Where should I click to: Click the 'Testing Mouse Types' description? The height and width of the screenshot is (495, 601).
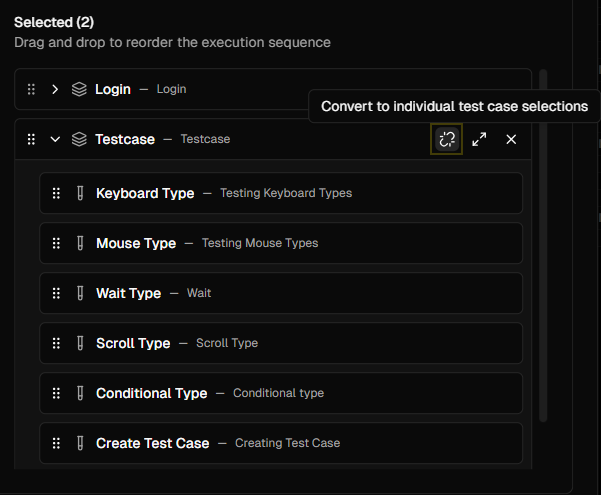(x=260, y=243)
